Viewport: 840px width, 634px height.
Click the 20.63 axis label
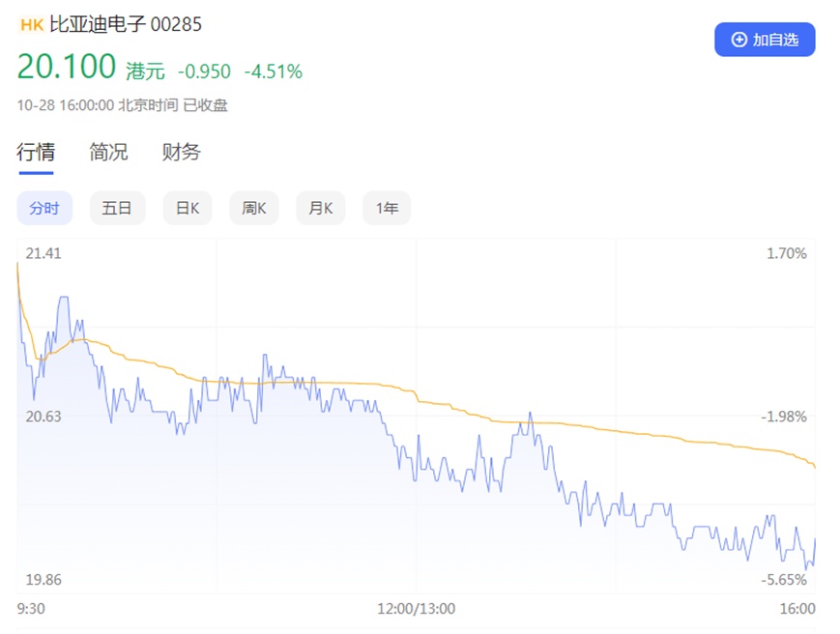[x=43, y=417]
